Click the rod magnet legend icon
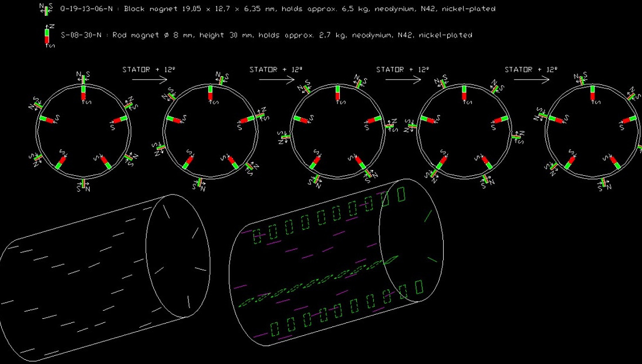The width and height of the screenshot is (642, 364). (x=47, y=36)
